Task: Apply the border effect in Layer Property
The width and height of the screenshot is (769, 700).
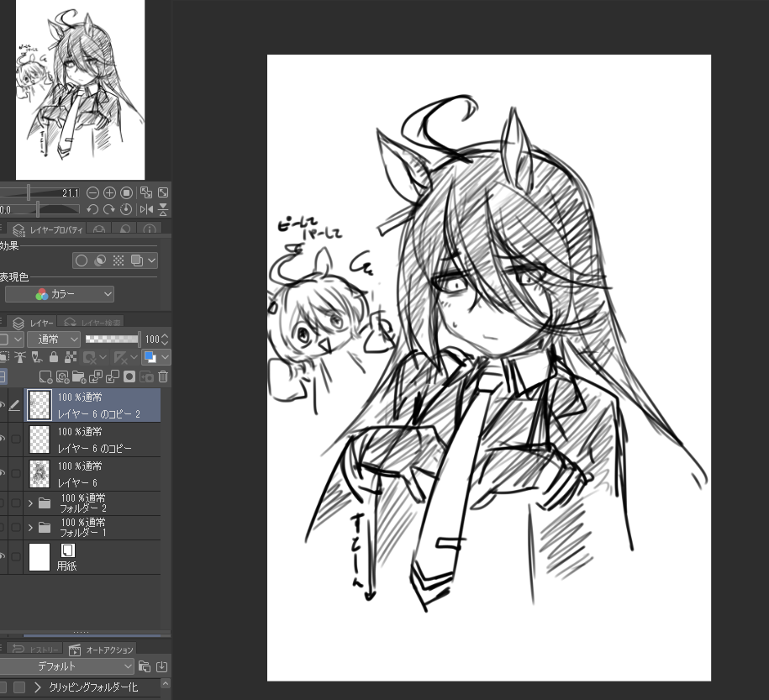Action: coord(82,261)
